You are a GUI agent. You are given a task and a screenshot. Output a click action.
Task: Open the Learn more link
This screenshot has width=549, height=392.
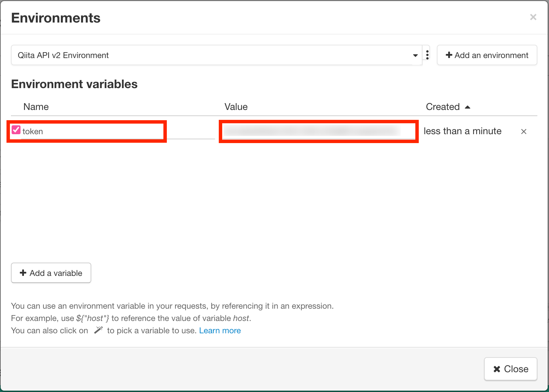pos(220,331)
